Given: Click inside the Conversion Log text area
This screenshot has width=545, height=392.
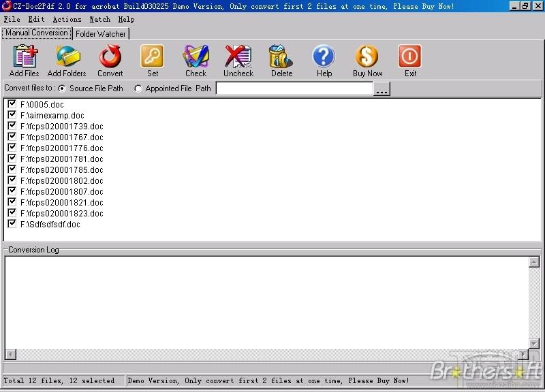Looking at the screenshot, I should point(266,302).
